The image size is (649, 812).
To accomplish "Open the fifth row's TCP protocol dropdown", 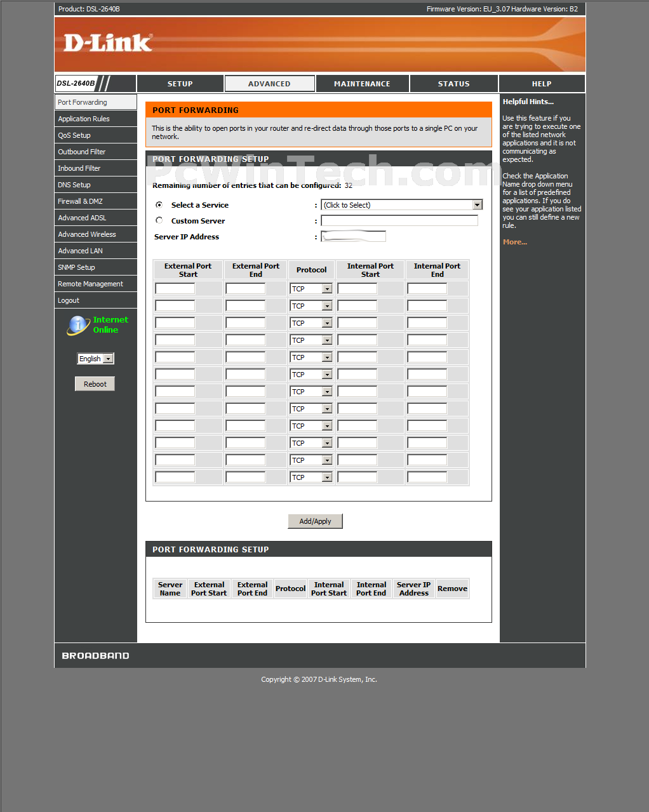I will click(311, 357).
